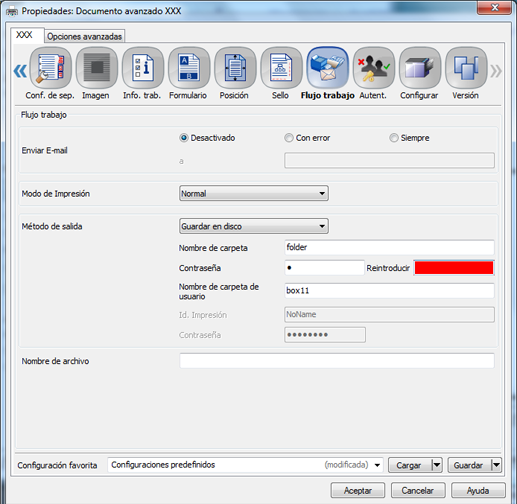Viewport: 517px width, 504px height.
Task: Expand the Configuración favorita combo box
Action: 245,465
